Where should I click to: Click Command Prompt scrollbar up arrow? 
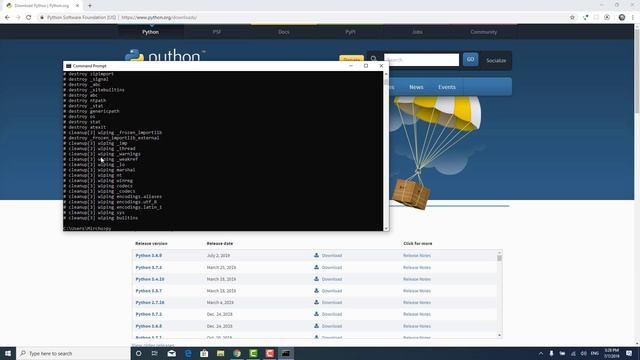coord(386,74)
